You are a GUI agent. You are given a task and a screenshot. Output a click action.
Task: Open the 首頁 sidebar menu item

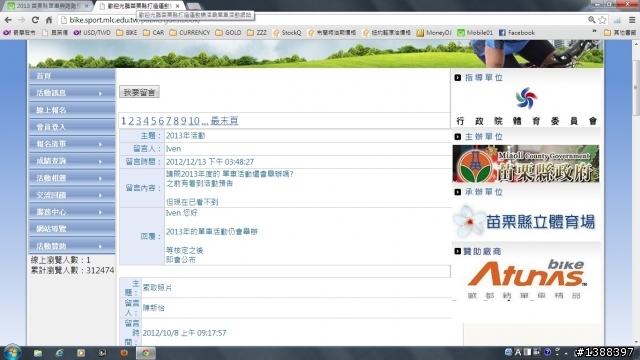click(72, 76)
